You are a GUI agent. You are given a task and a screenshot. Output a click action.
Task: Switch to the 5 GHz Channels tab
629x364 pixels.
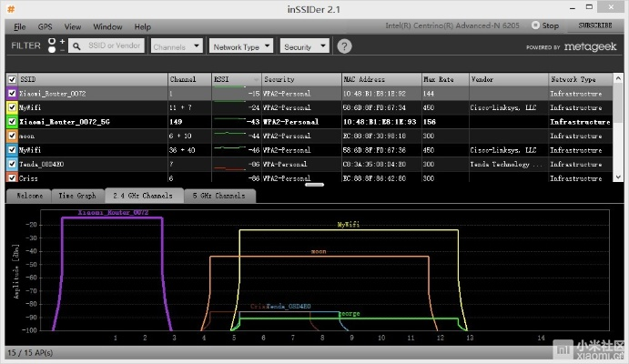coord(219,196)
